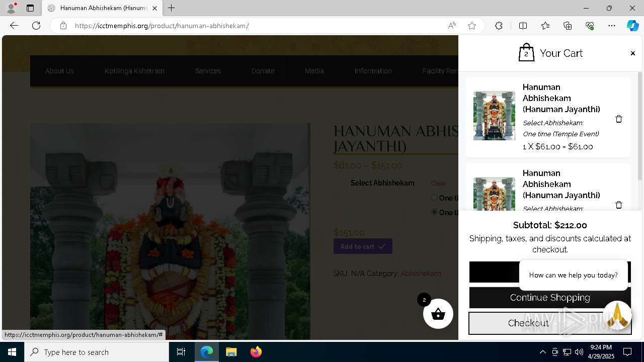The height and width of the screenshot is (362, 644).
Task: Open volume control in system tray
Action: (579, 352)
